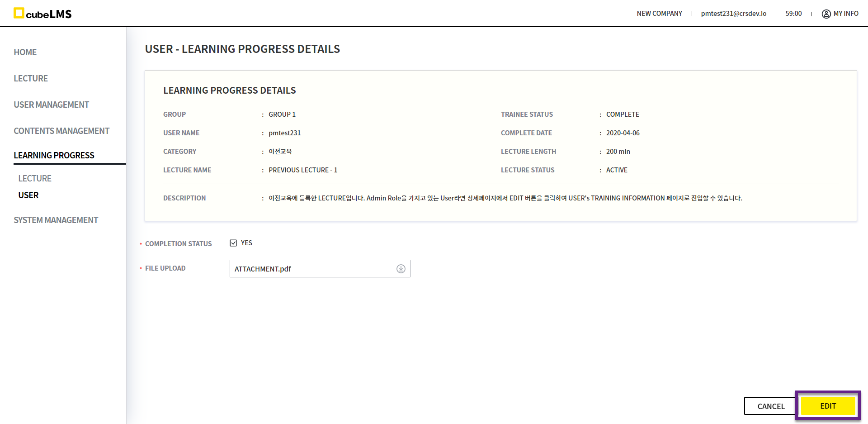The width and height of the screenshot is (868, 424).
Task: Click the COMPLETE trainee status value
Action: point(623,114)
